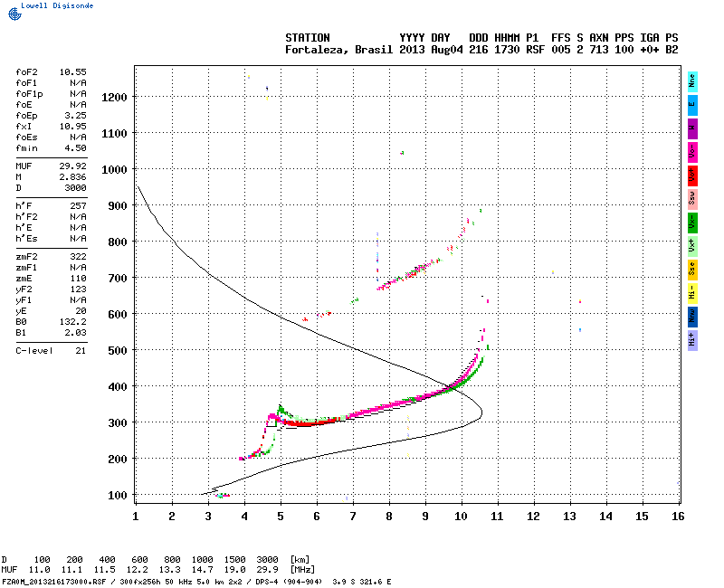
Task: Click the Lowell Digisonde globe logo
Action: tap(14, 14)
